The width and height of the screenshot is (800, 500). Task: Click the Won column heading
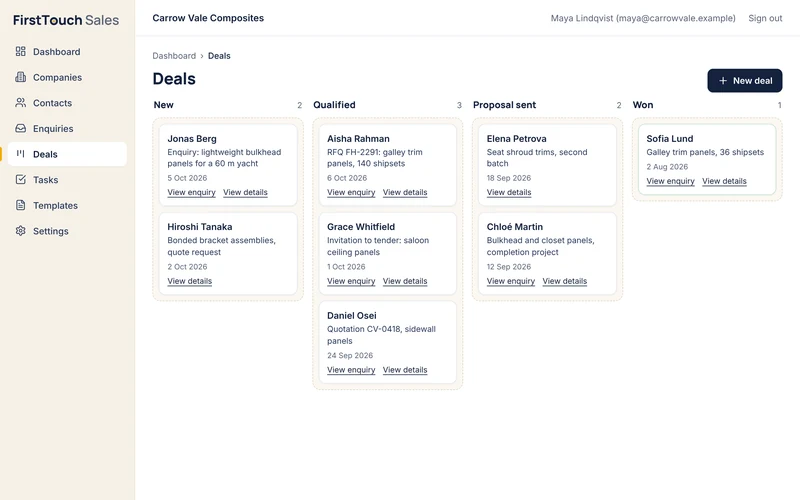(x=643, y=105)
